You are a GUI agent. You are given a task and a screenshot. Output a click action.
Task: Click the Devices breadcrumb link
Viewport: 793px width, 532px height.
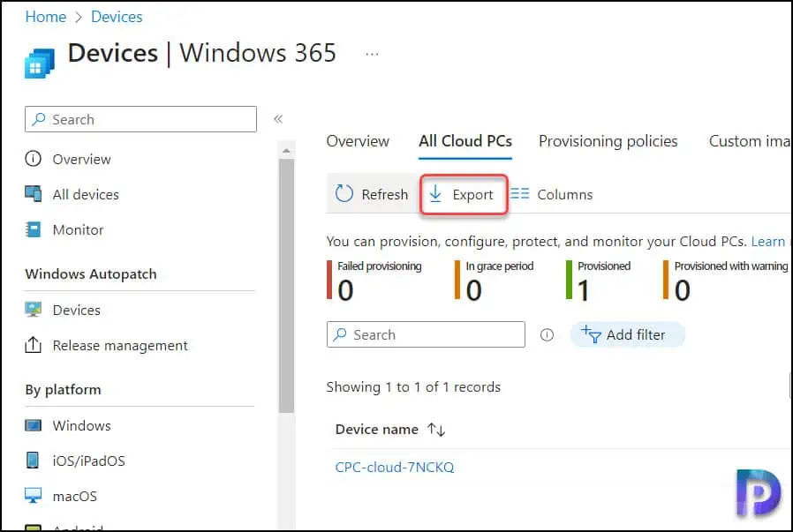click(117, 17)
